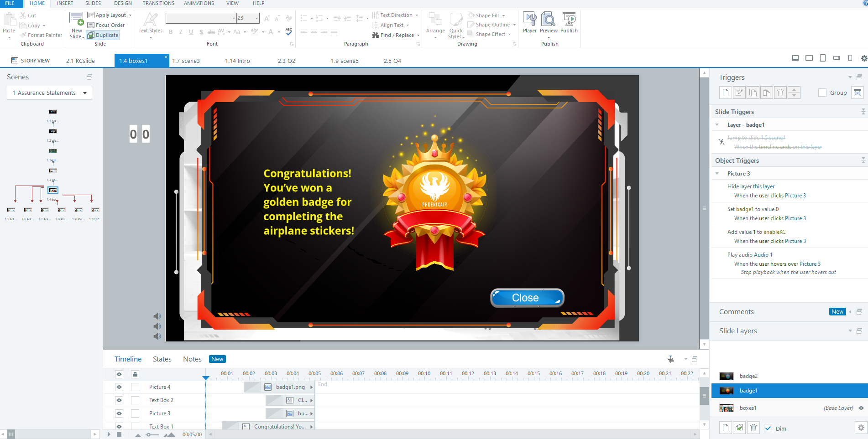Open the Assurance Statements scene dropdown

49,93
